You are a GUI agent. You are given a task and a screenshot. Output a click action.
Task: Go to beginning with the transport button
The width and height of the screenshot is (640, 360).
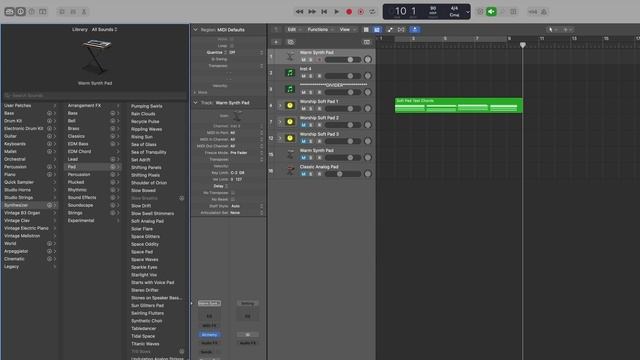[x=324, y=12]
